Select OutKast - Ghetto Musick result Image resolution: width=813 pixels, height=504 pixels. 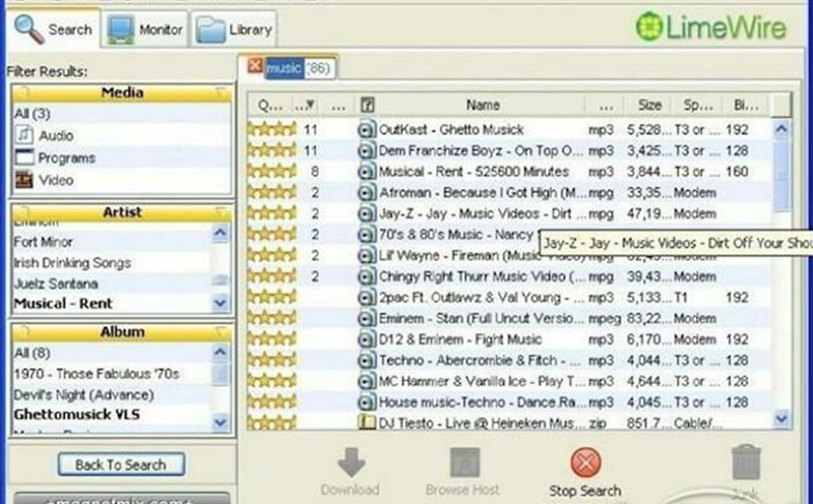click(x=508, y=129)
